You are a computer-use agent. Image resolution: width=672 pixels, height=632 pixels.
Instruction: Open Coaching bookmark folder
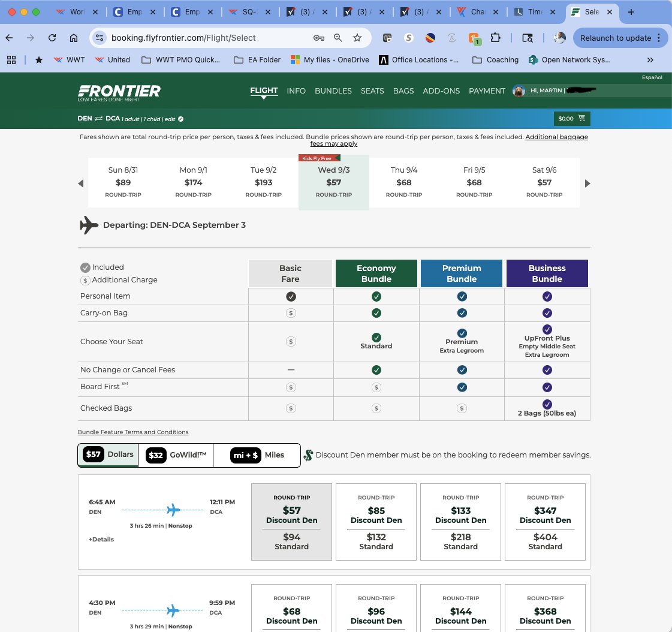pyautogui.click(x=495, y=60)
